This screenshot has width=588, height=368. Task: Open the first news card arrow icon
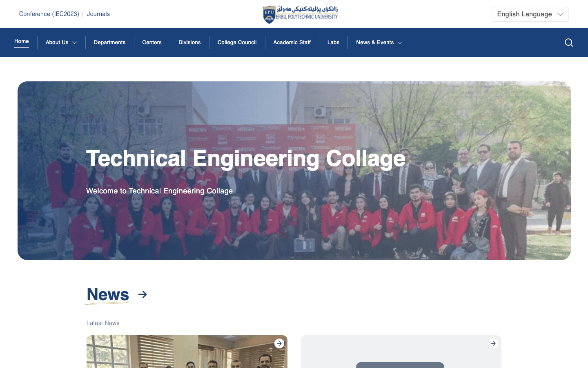coord(279,343)
